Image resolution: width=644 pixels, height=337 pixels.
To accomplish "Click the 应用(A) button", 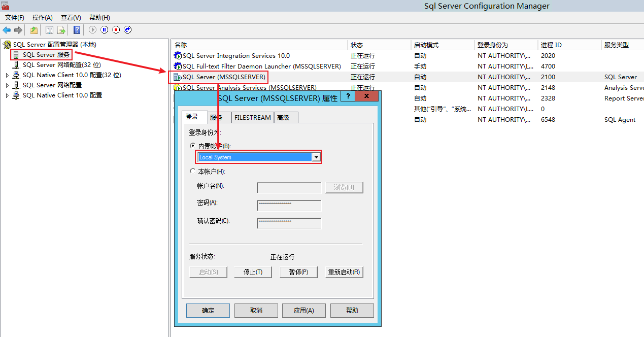I will pyautogui.click(x=303, y=310).
